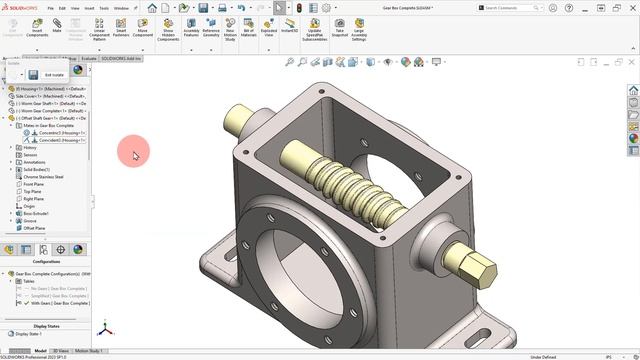The image size is (640, 360).
Task: Start a New Motion Study
Action: pyautogui.click(x=230, y=29)
